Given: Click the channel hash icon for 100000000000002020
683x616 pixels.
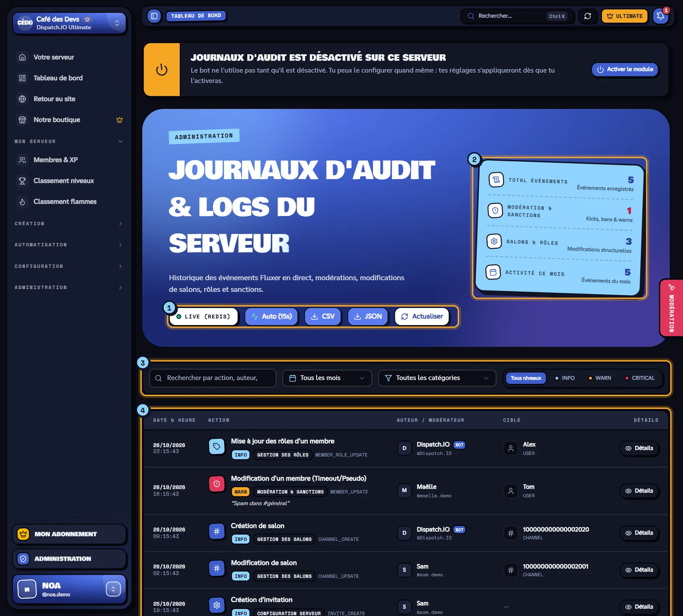Looking at the screenshot, I should 511,533.
